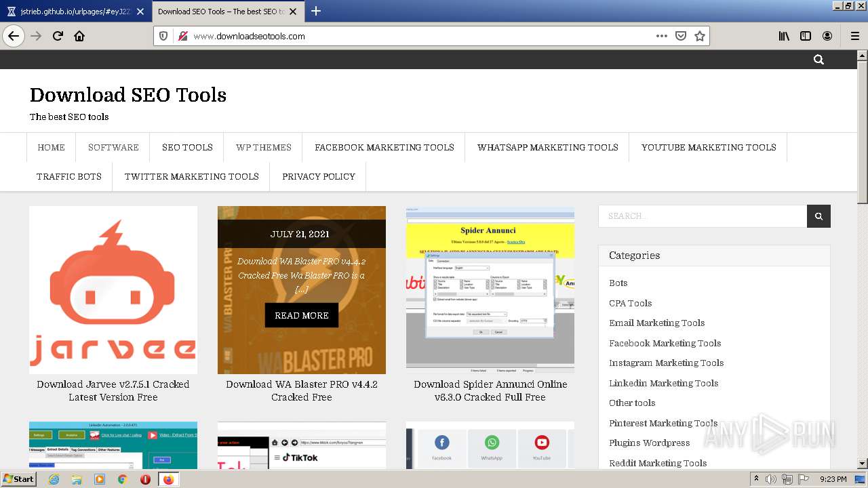Go to the Firefox home page icon
This screenshot has height=488, width=868.
(x=79, y=36)
